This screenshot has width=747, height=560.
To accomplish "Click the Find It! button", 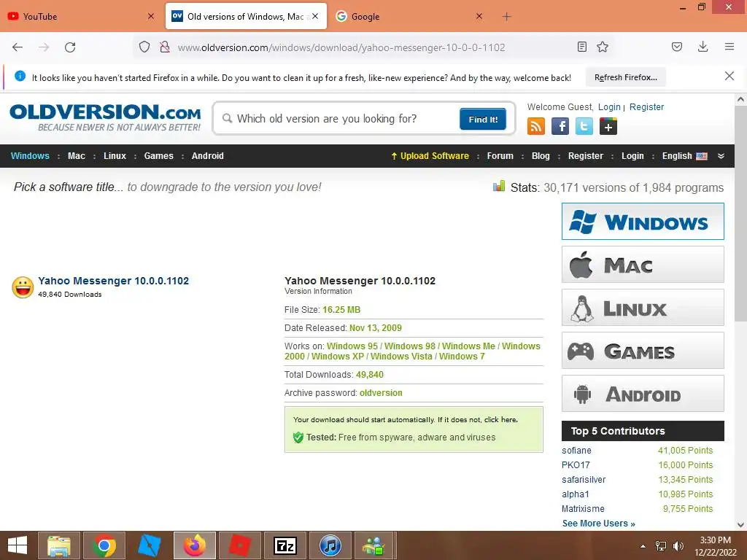I will pyautogui.click(x=483, y=119).
